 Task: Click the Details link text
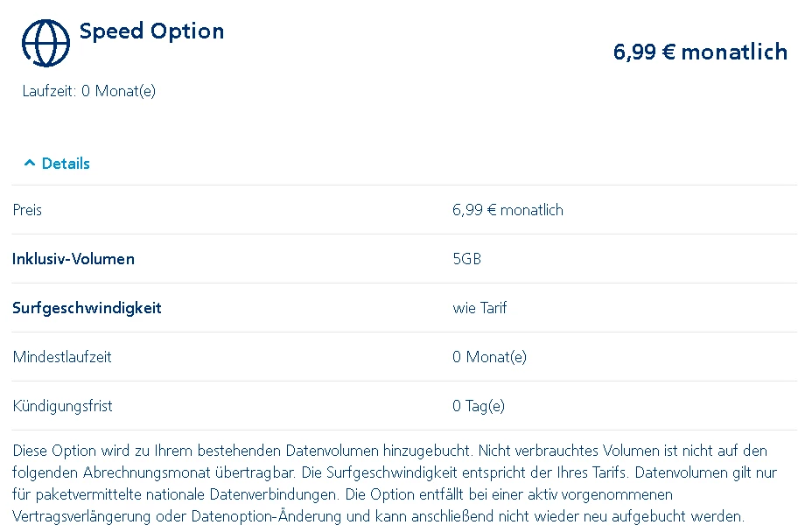coord(66,164)
